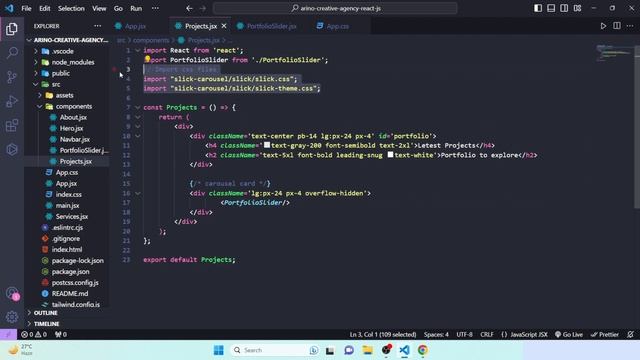Open Run and Debug view
The image size is (640, 360).
point(12,101)
